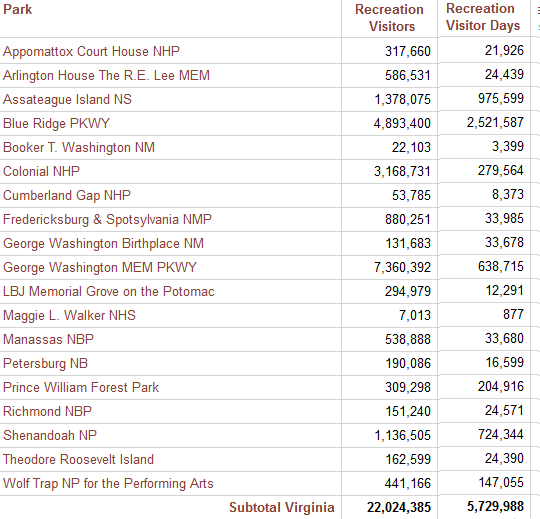Select visitors value 586,531
Screen dimensions: 540x519
pyautogui.click(x=408, y=75)
